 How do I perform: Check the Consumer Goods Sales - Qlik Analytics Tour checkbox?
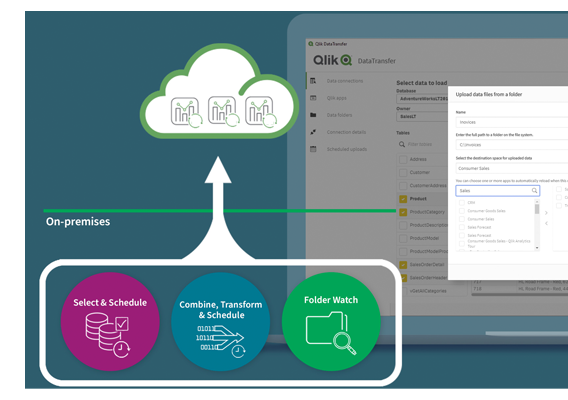462,243
